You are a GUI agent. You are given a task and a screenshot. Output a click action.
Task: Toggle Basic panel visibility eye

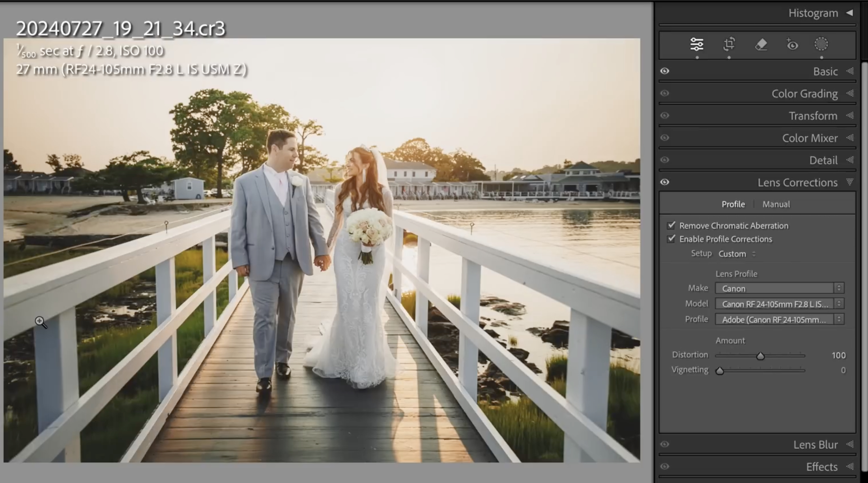665,71
